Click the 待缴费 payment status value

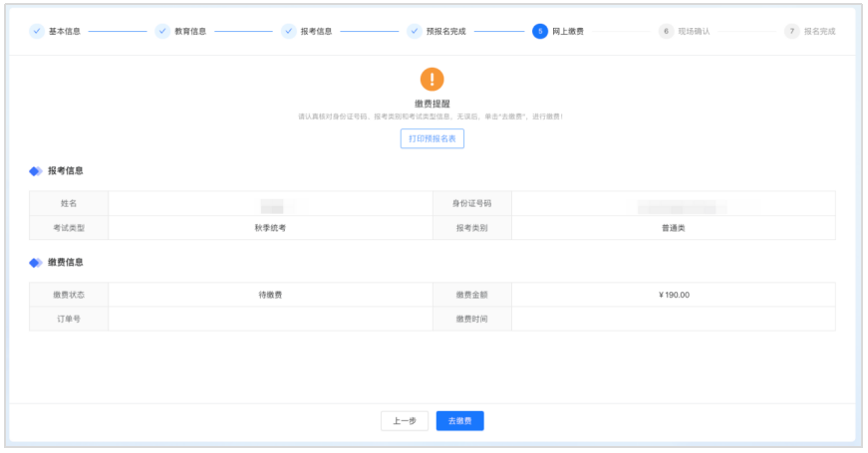269,295
